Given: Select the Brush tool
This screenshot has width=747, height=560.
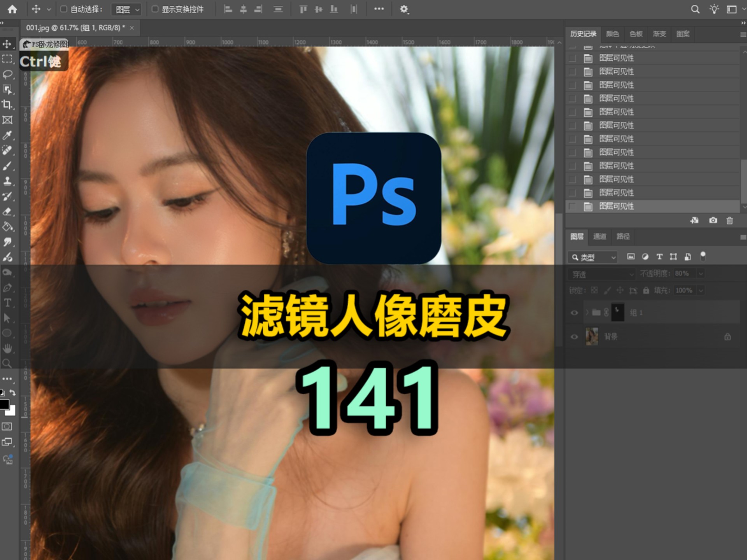Looking at the screenshot, I should tap(7, 166).
